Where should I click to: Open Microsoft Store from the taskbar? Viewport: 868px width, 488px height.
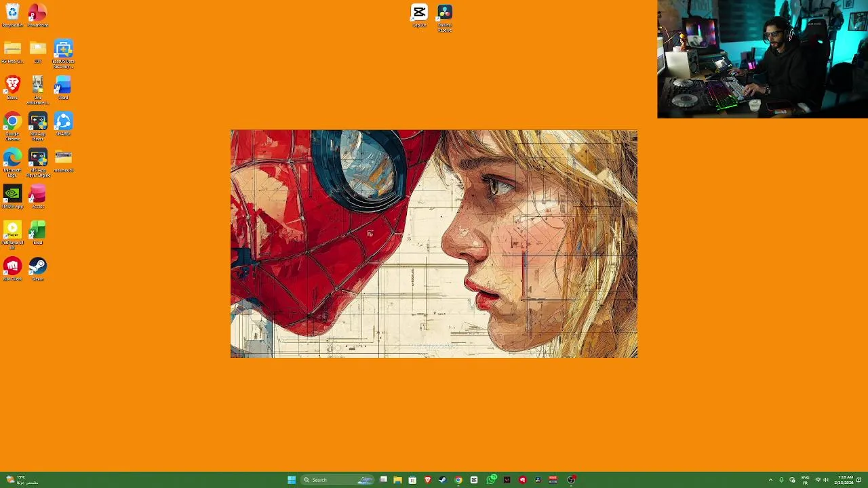(x=412, y=480)
